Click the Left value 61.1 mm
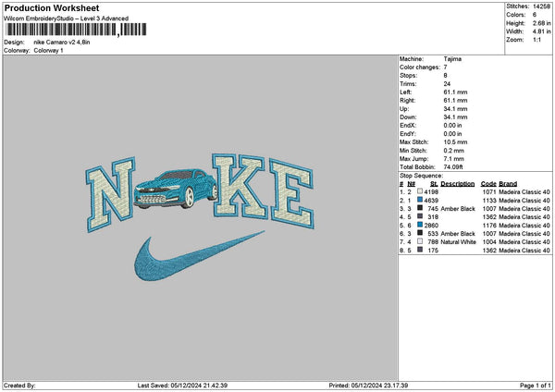 [x=455, y=92]
